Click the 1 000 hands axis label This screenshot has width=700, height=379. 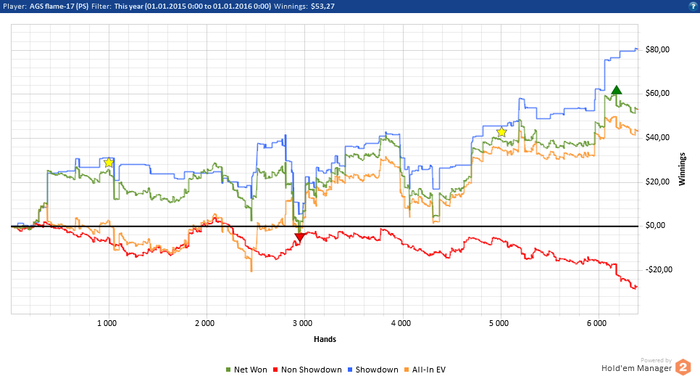[107, 323]
